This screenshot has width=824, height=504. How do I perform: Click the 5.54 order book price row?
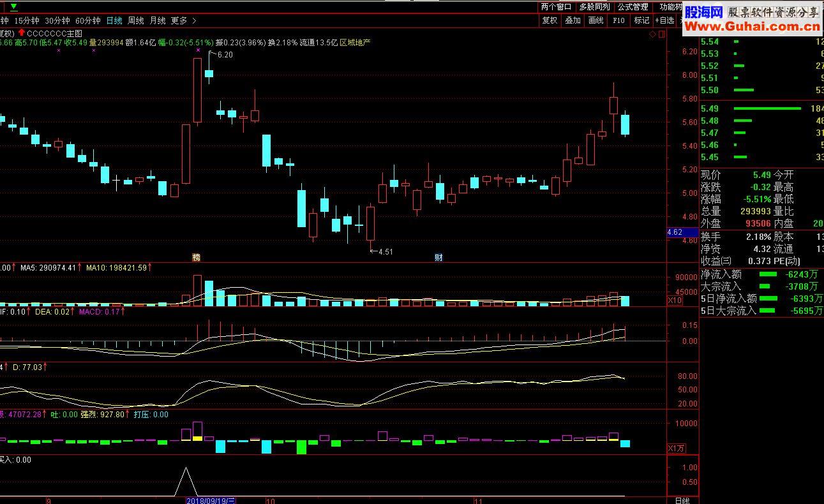[762, 41]
